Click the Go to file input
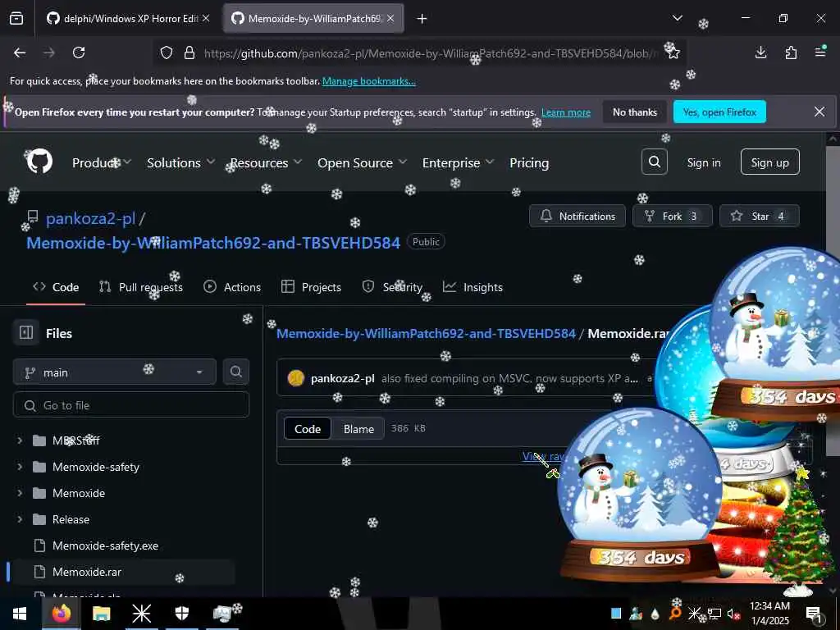This screenshot has width=840, height=630. (x=131, y=405)
